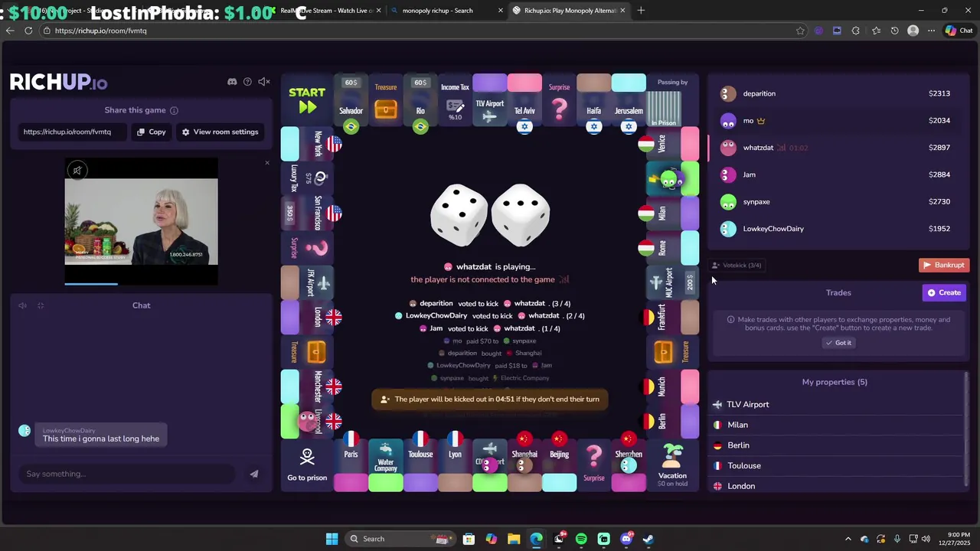Click the In Prison corner tile
Screen dimensions: 980x551
point(673,100)
